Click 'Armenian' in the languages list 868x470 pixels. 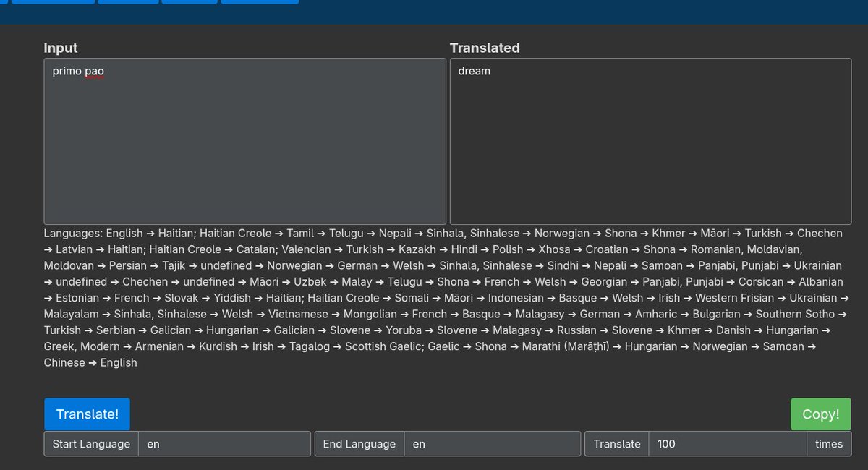[x=159, y=346]
